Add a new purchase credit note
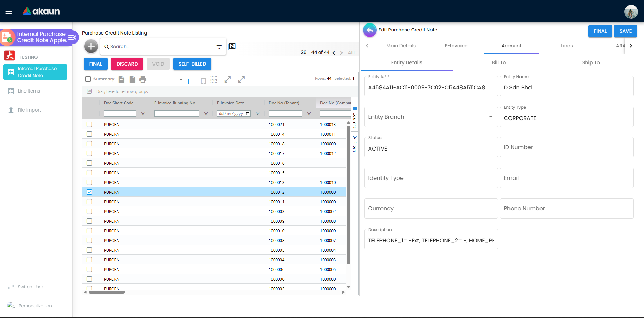 [x=91, y=46]
